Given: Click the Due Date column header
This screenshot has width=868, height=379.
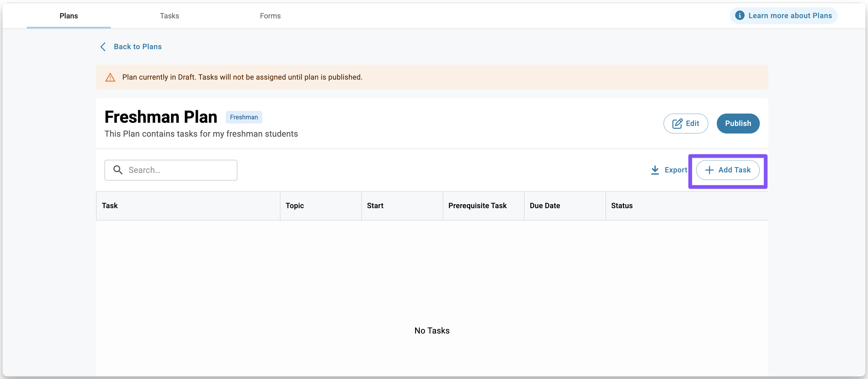Looking at the screenshot, I should [565, 206].
